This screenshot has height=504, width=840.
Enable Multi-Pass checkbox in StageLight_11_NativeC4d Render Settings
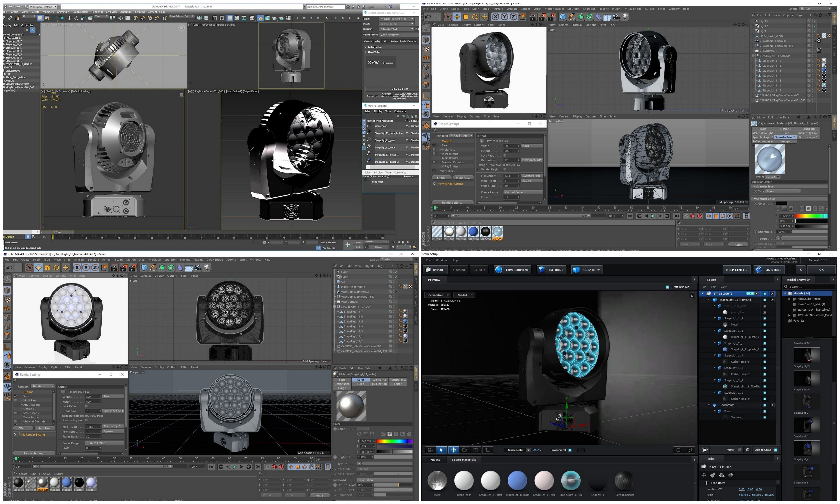click(16, 401)
